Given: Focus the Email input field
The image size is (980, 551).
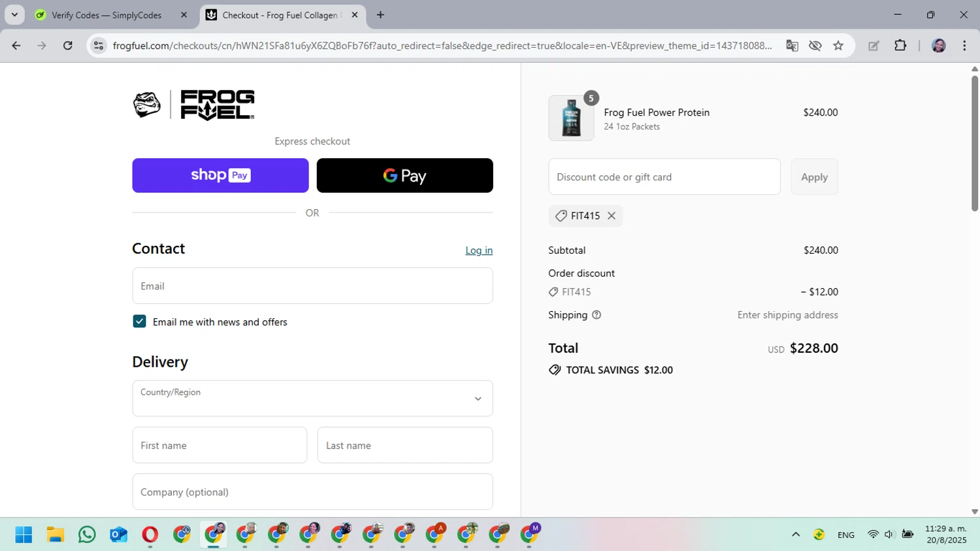Looking at the screenshot, I should point(312,286).
